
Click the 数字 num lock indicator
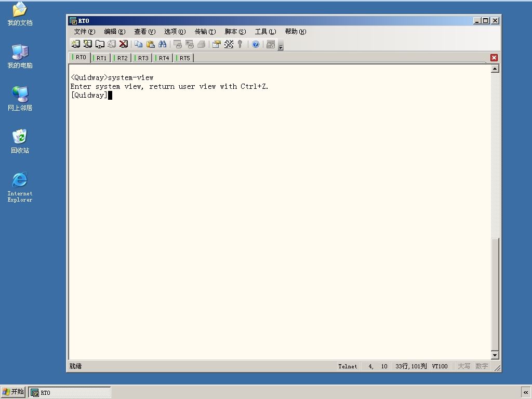(x=482, y=366)
